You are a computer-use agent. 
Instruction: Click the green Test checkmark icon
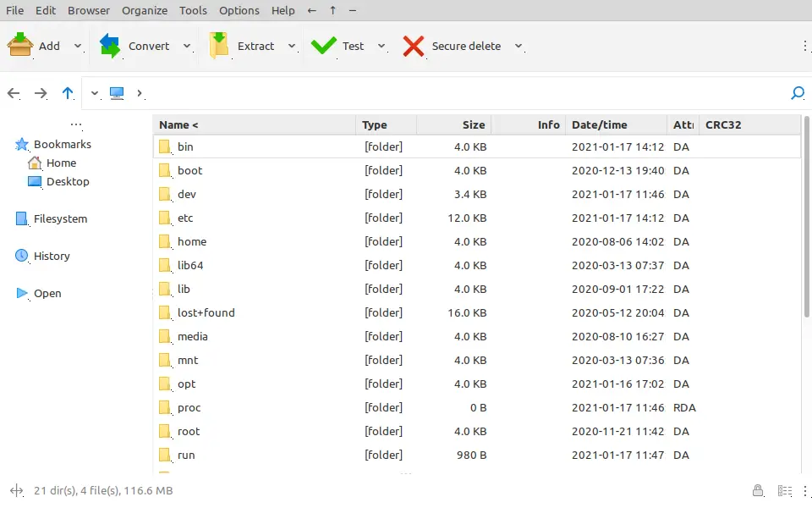click(323, 46)
